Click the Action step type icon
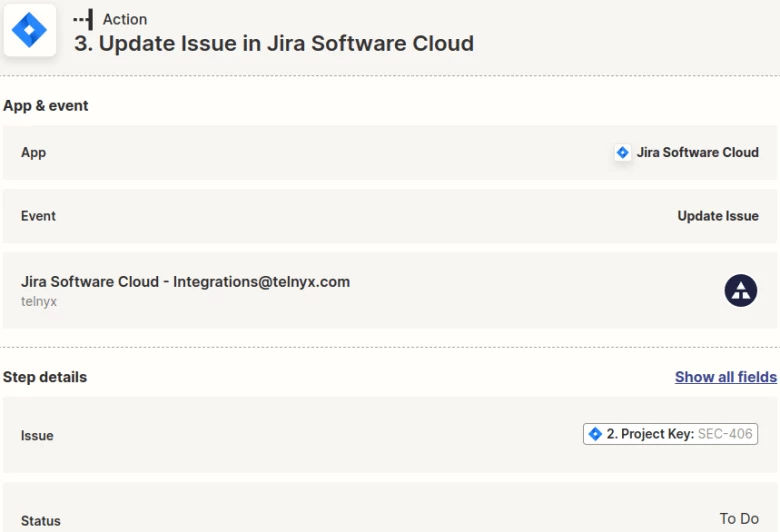The image size is (780, 532). 84,19
